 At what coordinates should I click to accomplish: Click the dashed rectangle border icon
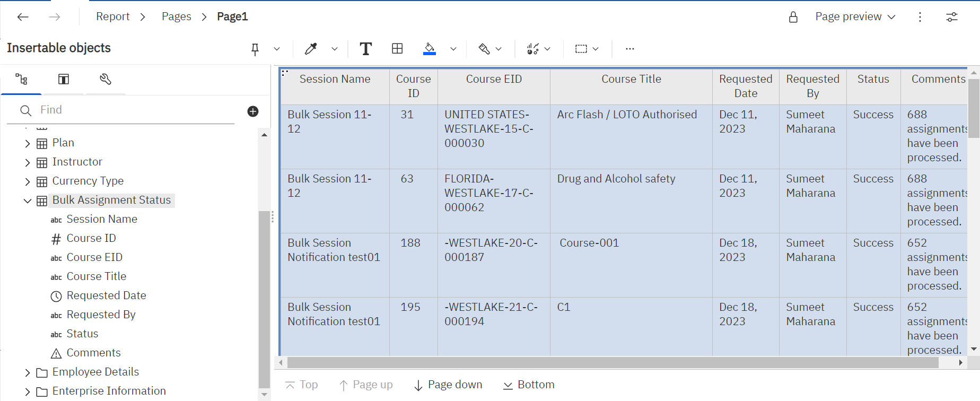pos(581,49)
